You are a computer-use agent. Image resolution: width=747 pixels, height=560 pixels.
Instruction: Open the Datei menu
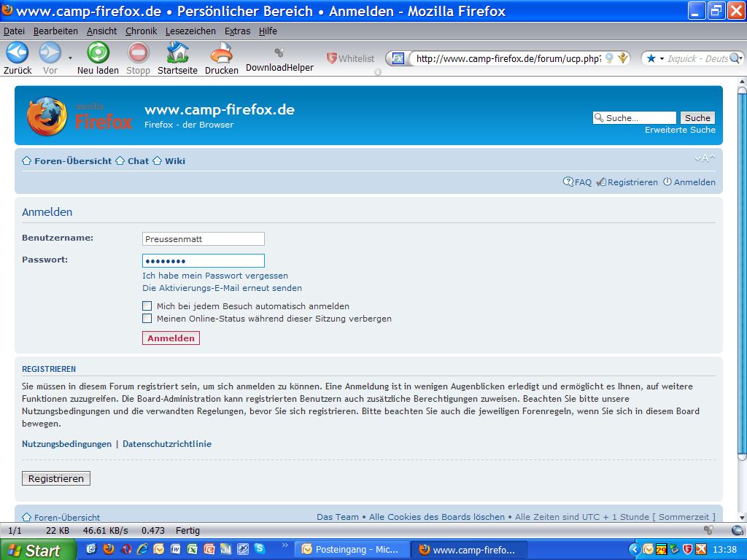pyautogui.click(x=14, y=31)
